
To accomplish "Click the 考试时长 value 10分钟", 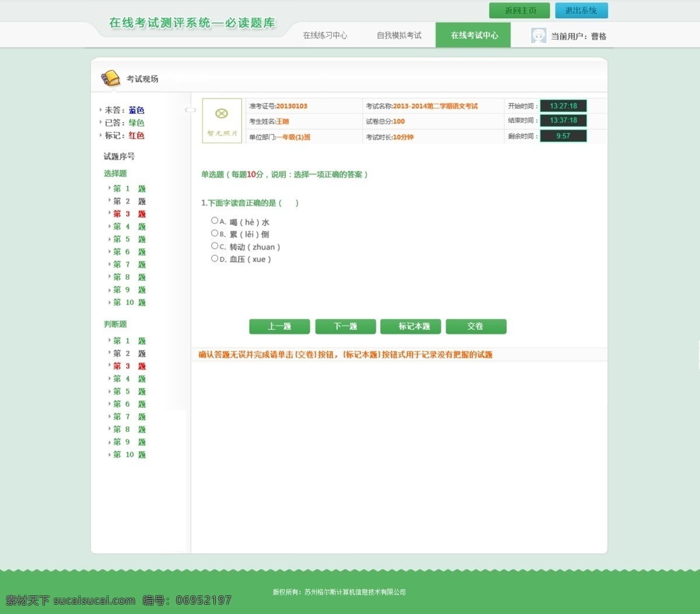I will [x=403, y=137].
